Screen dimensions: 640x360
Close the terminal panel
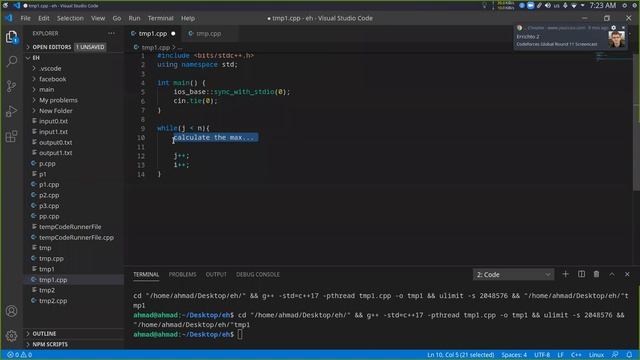627,274
